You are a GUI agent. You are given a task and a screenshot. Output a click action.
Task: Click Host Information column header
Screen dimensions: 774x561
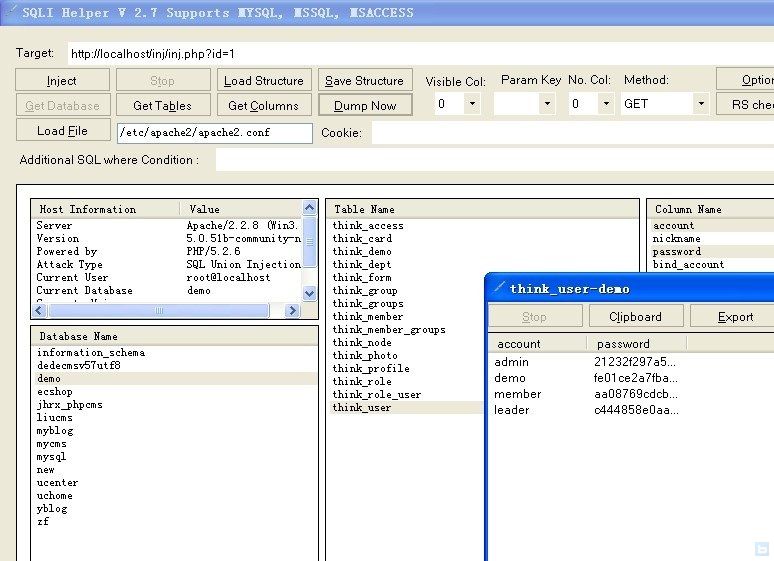105,209
